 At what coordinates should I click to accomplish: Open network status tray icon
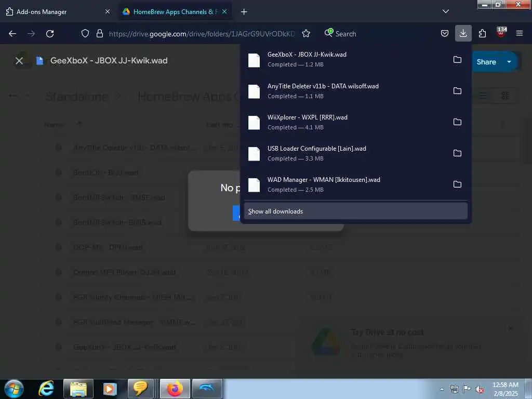[454, 389]
